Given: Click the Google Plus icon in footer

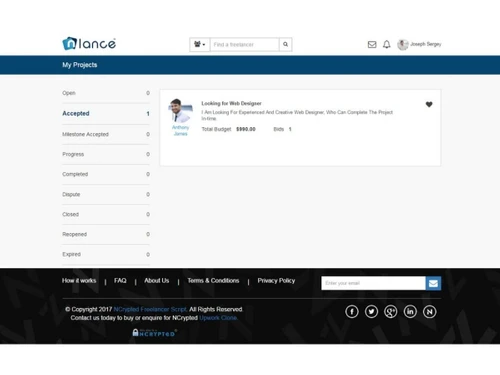Looking at the screenshot, I should (x=391, y=312).
